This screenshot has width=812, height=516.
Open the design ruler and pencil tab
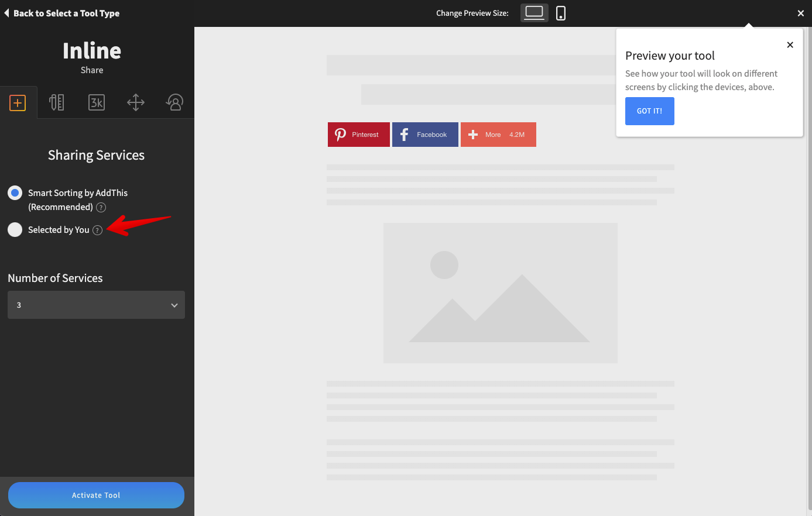point(57,102)
